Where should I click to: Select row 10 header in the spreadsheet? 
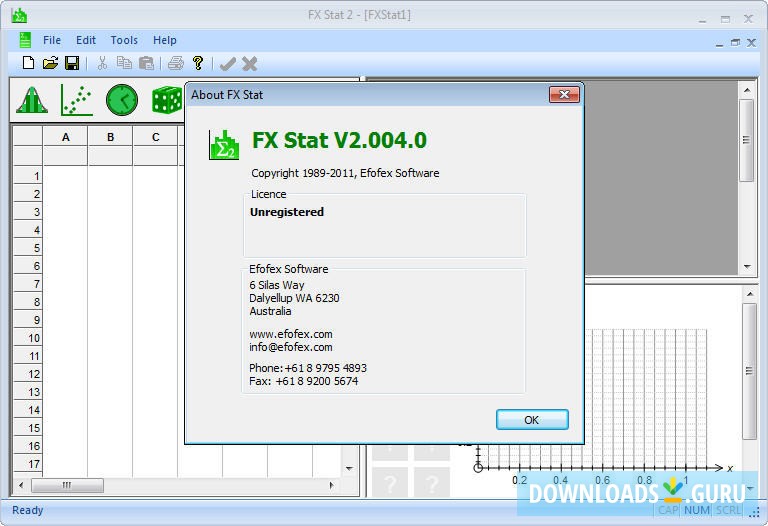point(28,338)
